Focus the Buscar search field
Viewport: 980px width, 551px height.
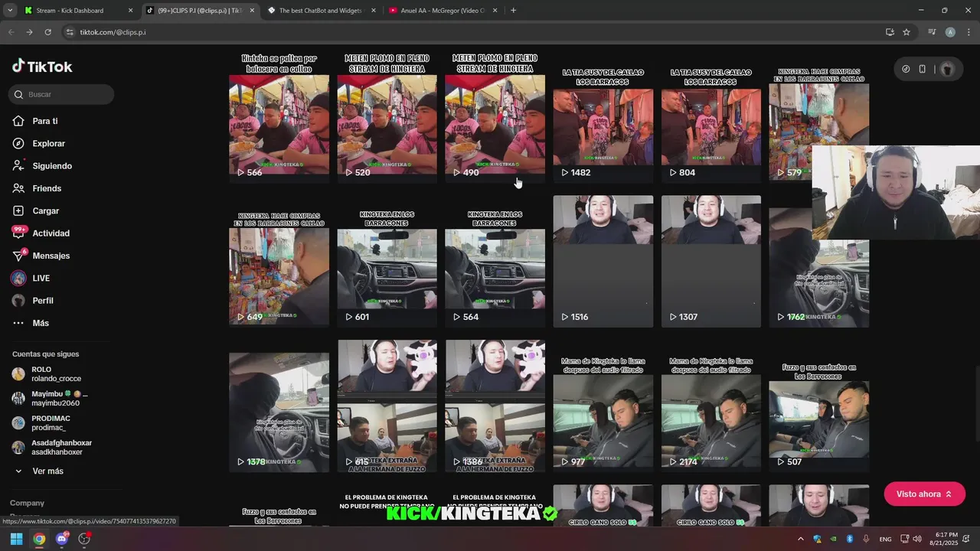pyautogui.click(x=62, y=94)
